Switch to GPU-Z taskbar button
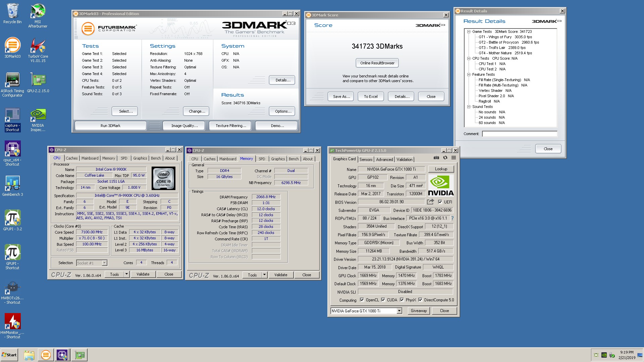This screenshot has height=362, width=644. [80, 355]
